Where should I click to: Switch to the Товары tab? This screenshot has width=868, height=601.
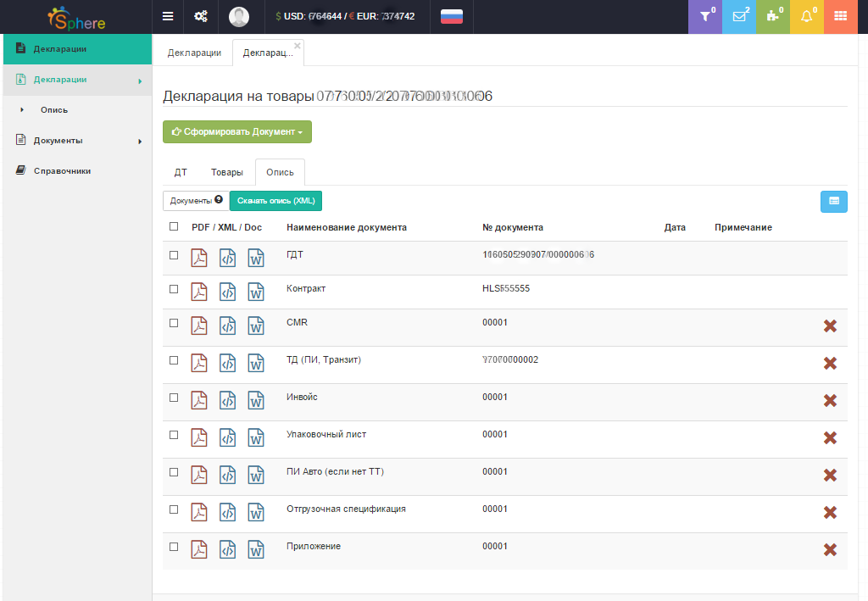point(227,172)
